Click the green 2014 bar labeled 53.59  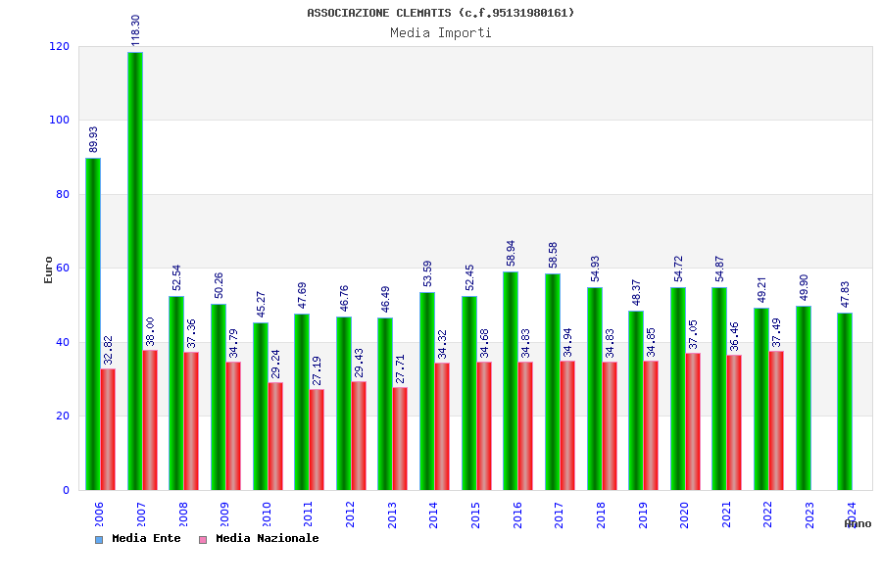(427, 391)
